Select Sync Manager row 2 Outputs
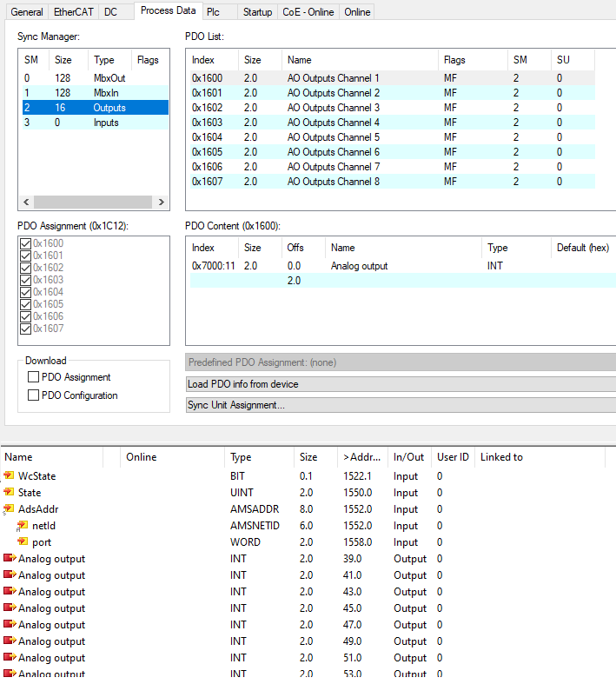 click(95, 108)
